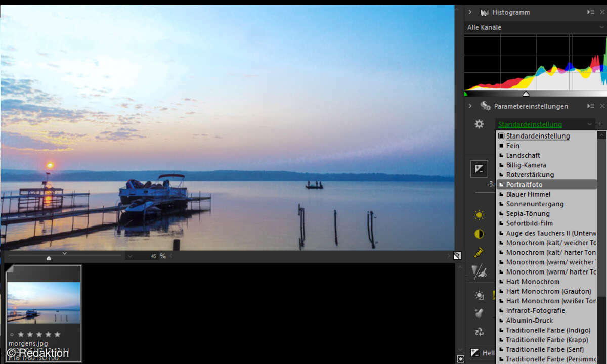Choose the Albumin-Druck preset
Screen dimensions: 607x364
[x=547, y=321]
